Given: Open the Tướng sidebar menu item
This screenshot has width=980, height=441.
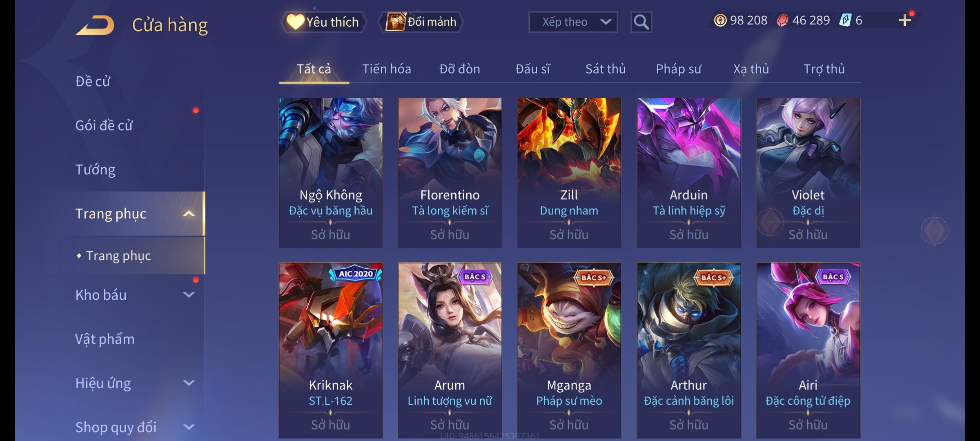Looking at the screenshot, I should click(x=95, y=169).
